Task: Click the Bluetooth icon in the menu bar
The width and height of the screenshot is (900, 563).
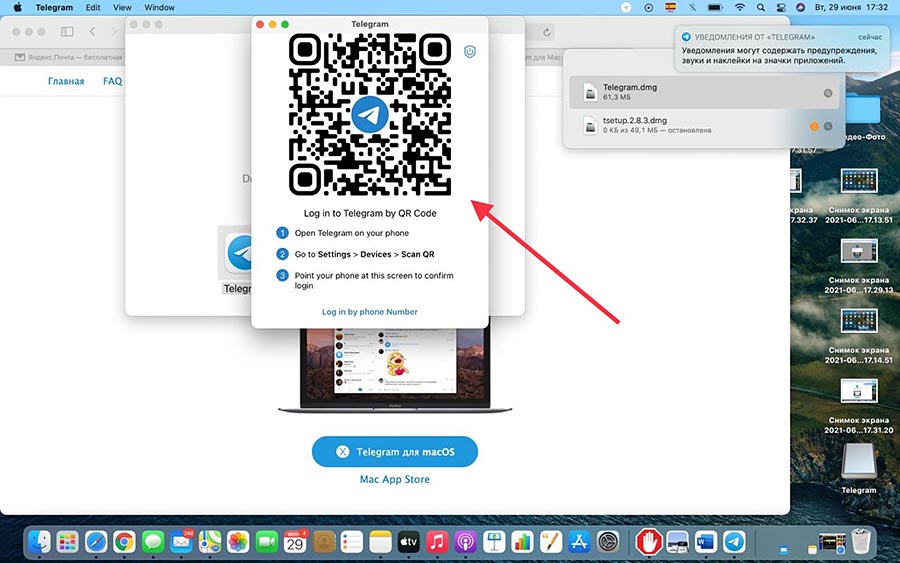Action: click(x=692, y=7)
